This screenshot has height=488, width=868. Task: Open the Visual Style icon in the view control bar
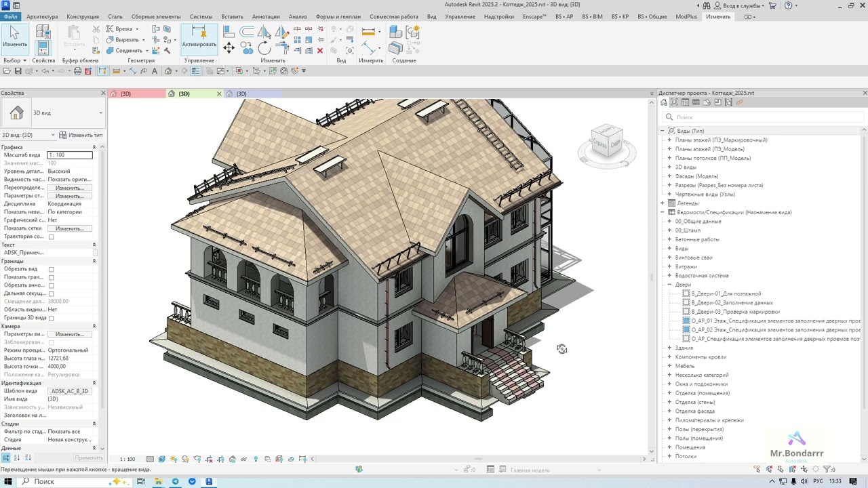pyautogui.click(x=161, y=459)
